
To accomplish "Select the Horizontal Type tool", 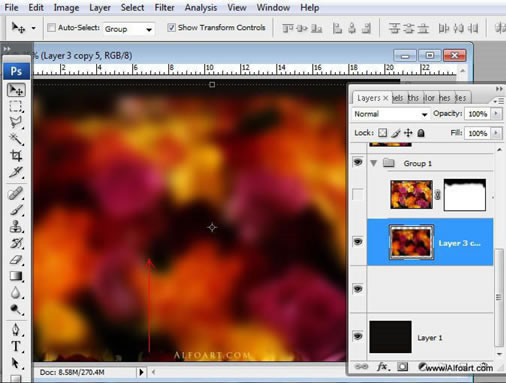I will 15,346.
